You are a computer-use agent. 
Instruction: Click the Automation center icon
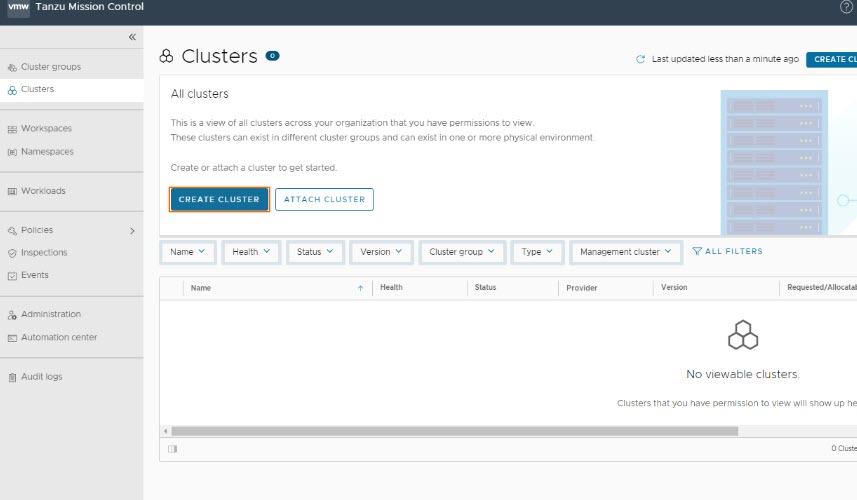point(12,338)
